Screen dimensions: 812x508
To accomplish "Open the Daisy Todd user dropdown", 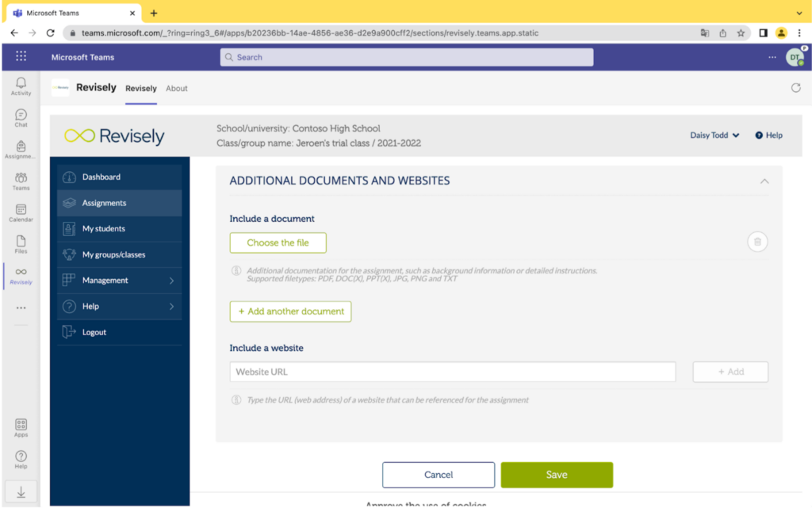I will click(x=714, y=136).
